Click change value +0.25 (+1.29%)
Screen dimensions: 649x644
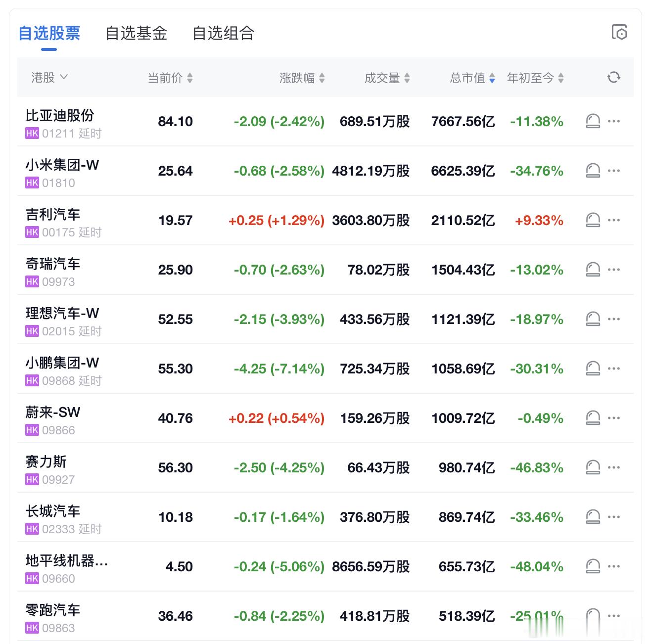pos(277,220)
